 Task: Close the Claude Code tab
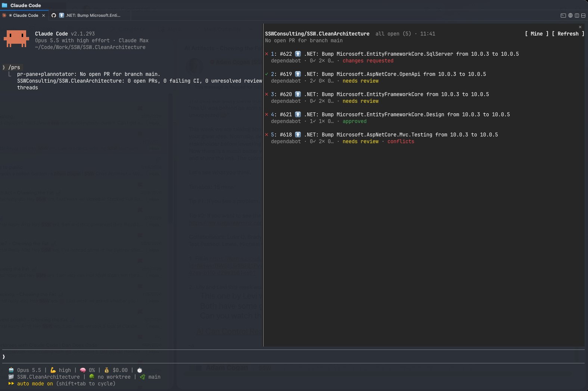(x=44, y=15)
